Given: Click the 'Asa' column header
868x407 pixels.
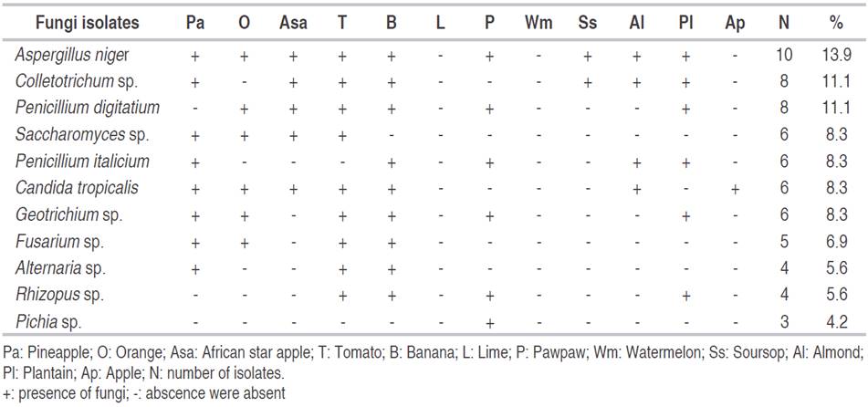Looking at the screenshot, I should tap(293, 25).
